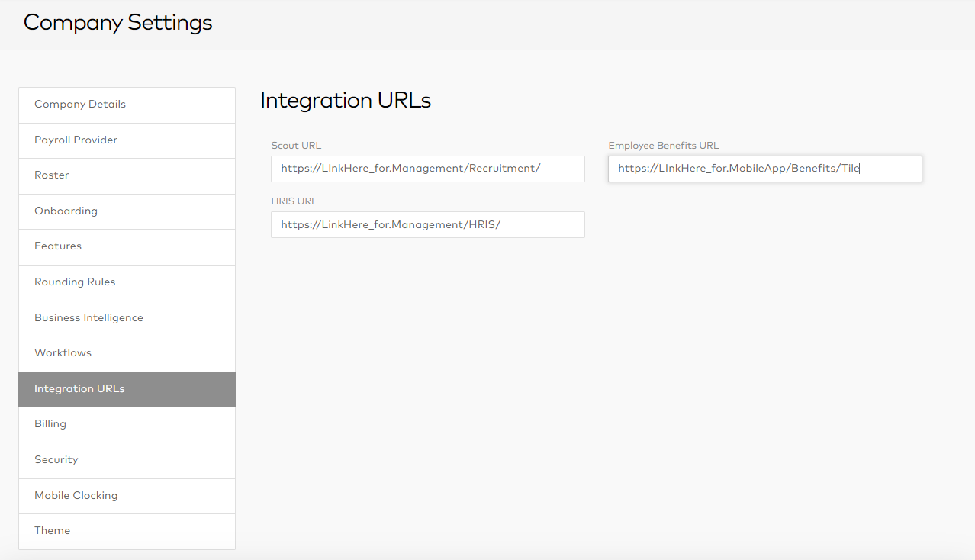This screenshot has height=560, width=975.
Task: Open Rounding Rules settings
Action: tap(127, 282)
